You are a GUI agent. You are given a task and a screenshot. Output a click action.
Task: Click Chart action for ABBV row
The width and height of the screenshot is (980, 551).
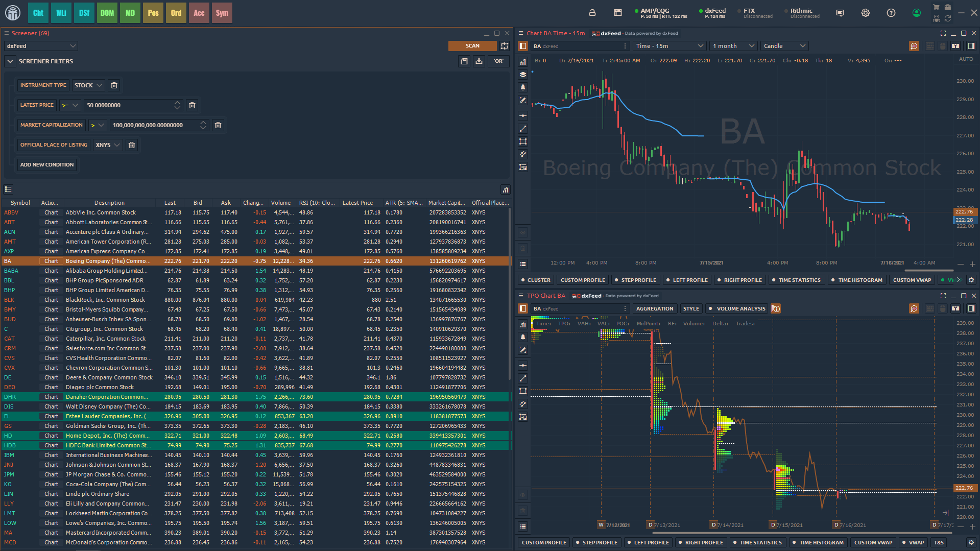point(51,212)
